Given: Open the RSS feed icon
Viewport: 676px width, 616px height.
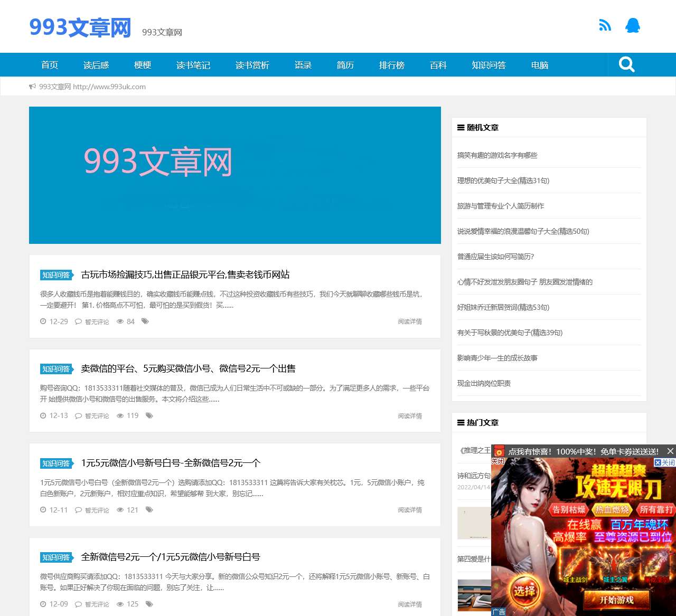Looking at the screenshot, I should [x=605, y=25].
